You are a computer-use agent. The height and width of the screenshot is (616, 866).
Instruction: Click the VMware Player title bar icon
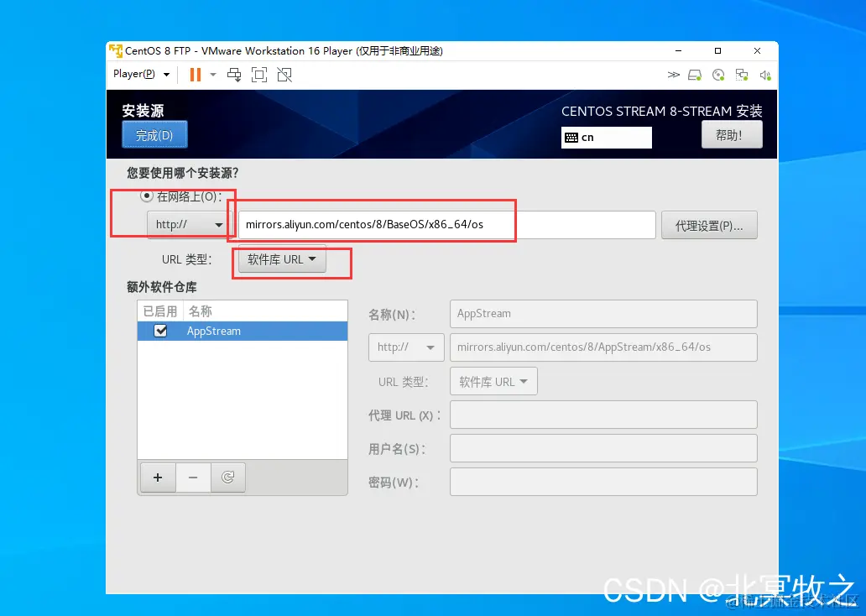(x=116, y=51)
